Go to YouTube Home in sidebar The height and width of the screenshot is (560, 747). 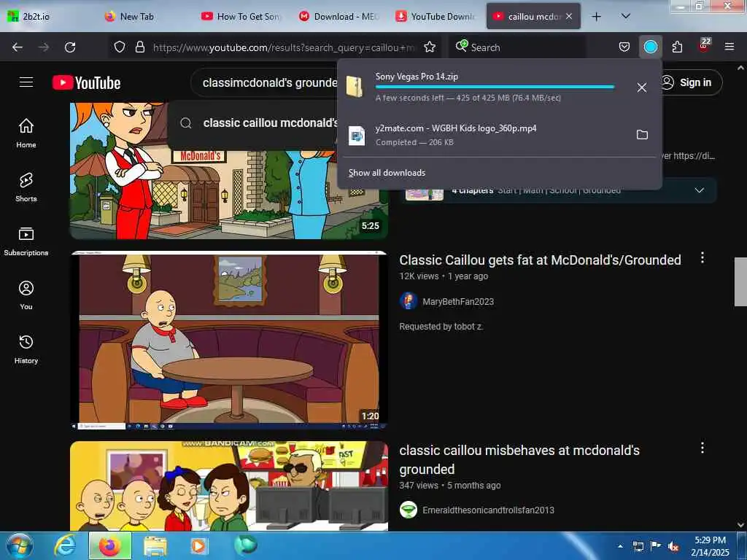pyautogui.click(x=26, y=133)
